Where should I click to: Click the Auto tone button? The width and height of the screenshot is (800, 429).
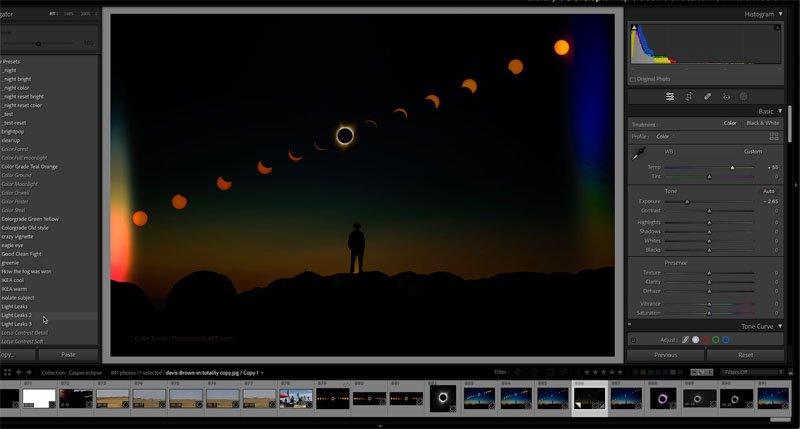(769, 191)
